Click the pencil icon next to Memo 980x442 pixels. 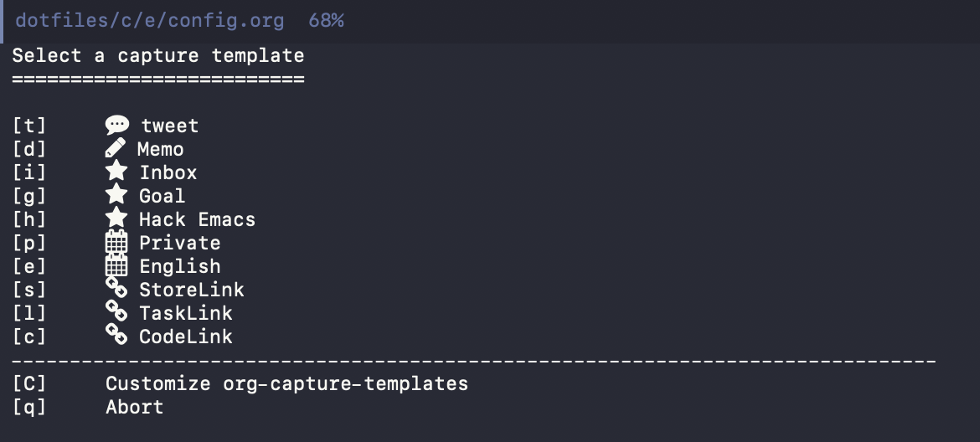coord(116,149)
